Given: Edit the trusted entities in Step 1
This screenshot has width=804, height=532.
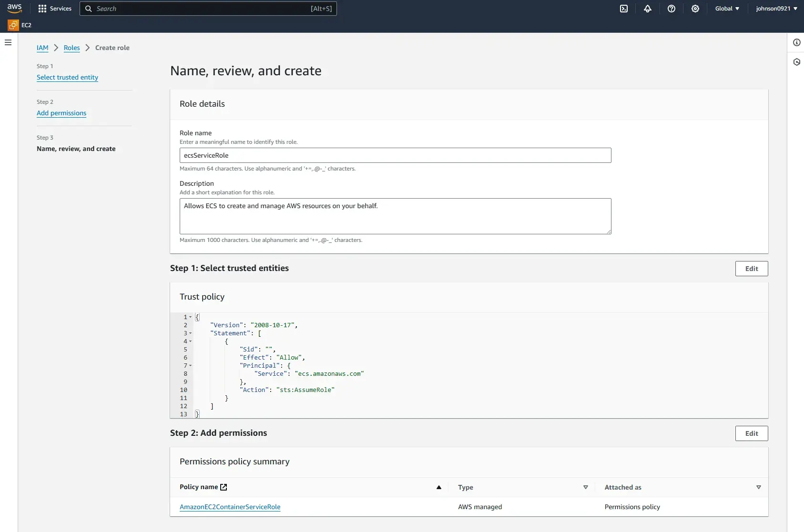Looking at the screenshot, I should (751, 268).
